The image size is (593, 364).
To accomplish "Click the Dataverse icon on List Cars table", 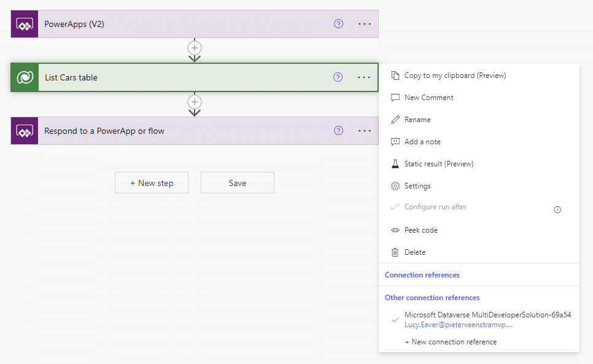I will pyautogui.click(x=25, y=77).
